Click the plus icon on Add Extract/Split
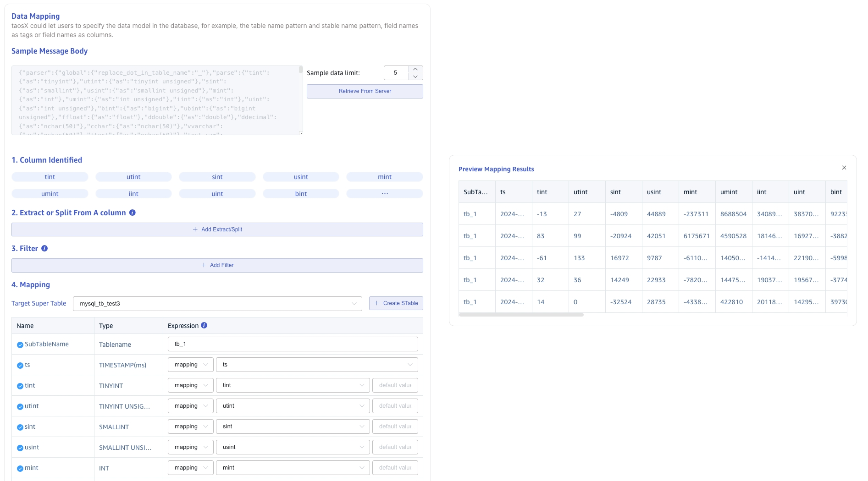This screenshot has width=868, height=481. point(195,230)
